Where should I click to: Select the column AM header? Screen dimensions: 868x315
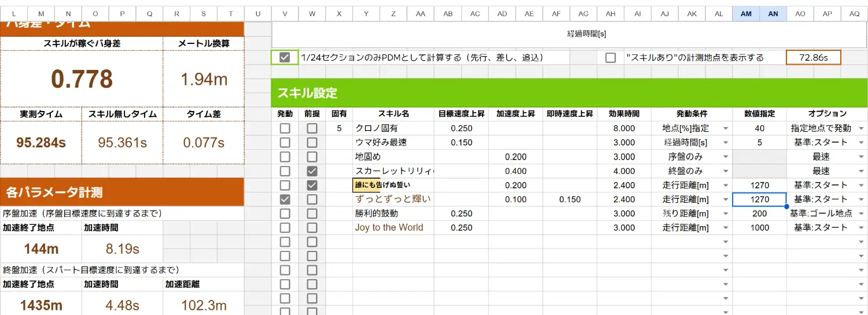746,14
